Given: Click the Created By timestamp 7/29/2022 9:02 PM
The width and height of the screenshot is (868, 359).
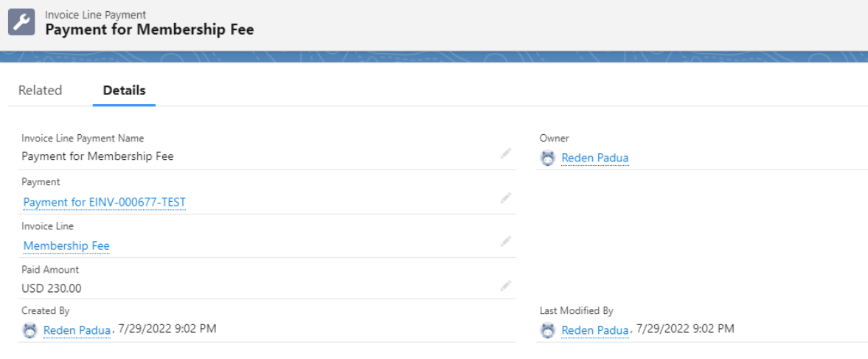Looking at the screenshot, I should (x=167, y=329).
